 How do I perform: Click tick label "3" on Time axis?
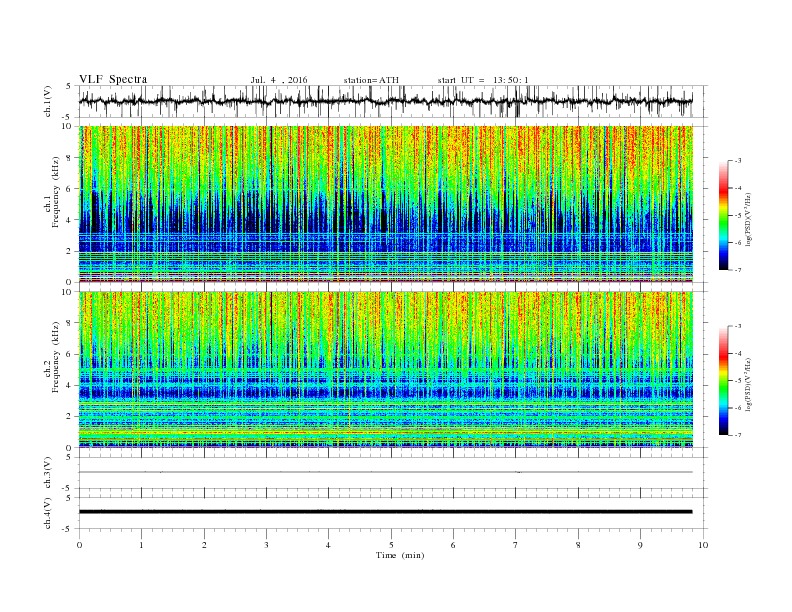[266, 545]
